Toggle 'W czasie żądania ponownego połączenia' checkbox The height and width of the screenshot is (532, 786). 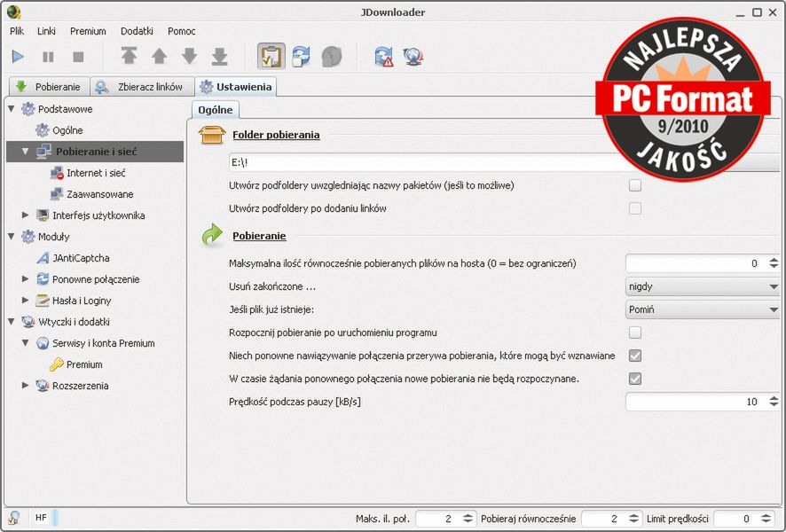click(x=635, y=379)
